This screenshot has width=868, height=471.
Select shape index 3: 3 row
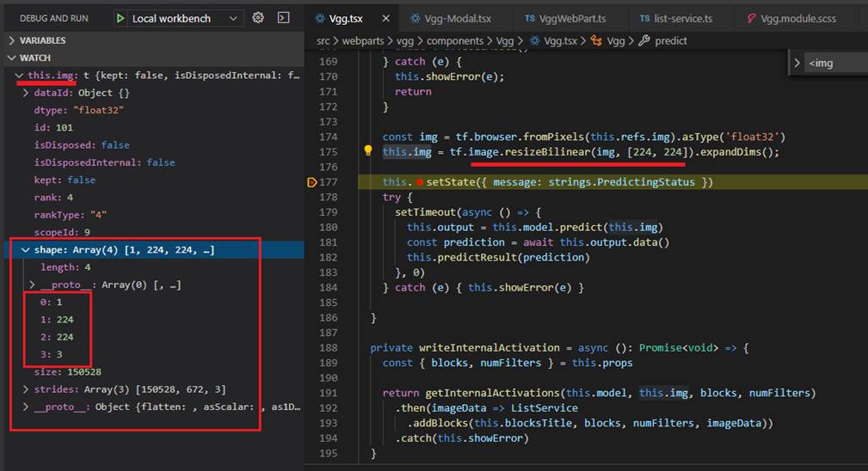coord(154,354)
